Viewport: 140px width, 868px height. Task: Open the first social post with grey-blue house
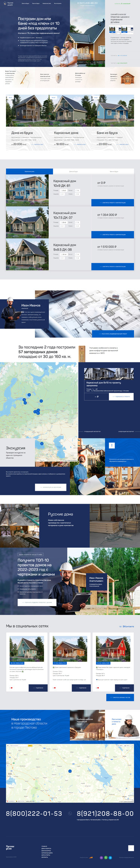[x=27, y=649]
